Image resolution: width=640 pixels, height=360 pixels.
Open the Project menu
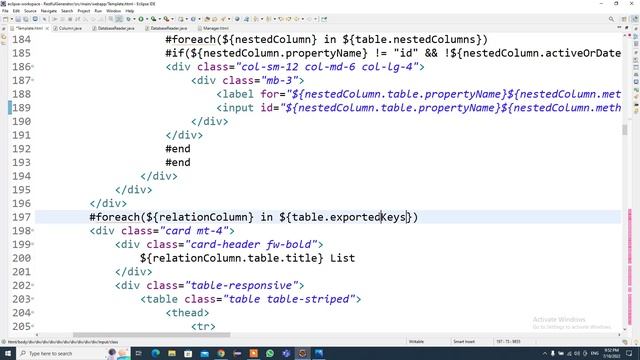tap(84, 11)
